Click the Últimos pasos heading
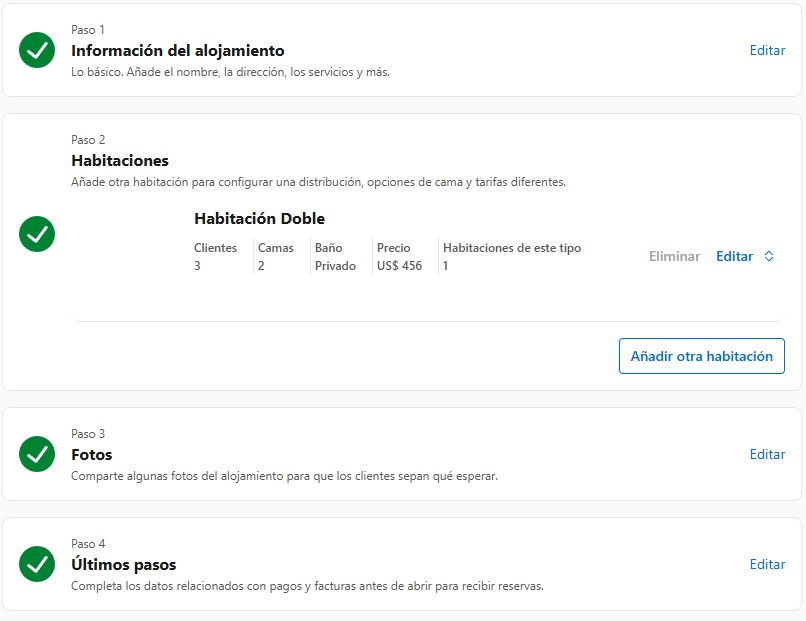 (x=123, y=564)
